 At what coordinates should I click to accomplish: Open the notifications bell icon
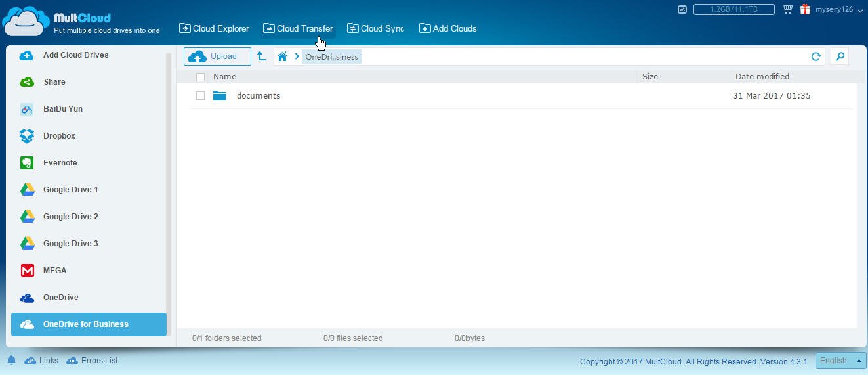pyautogui.click(x=11, y=361)
